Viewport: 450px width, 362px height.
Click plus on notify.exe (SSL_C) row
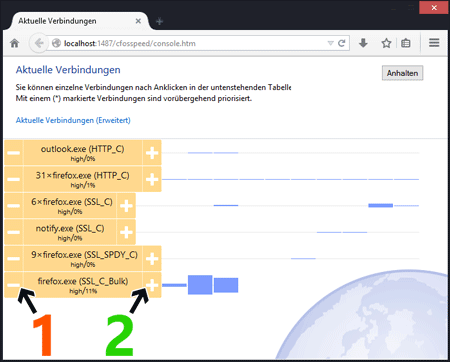point(126,232)
